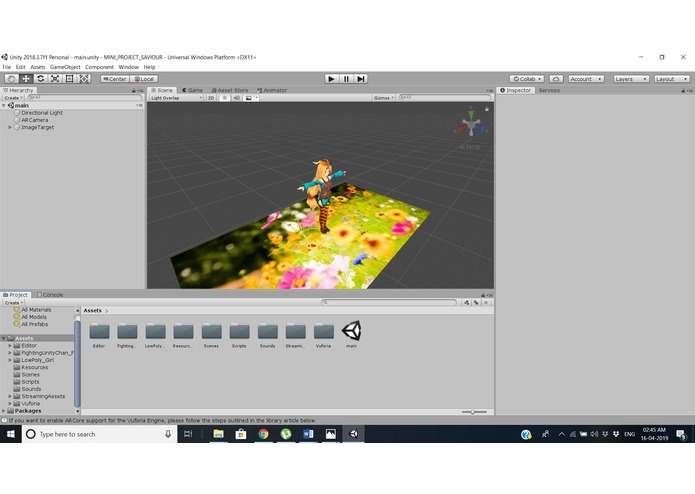
Task: Open the Vuforia folder thumbnail
Action: pyautogui.click(x=324, y=331)
